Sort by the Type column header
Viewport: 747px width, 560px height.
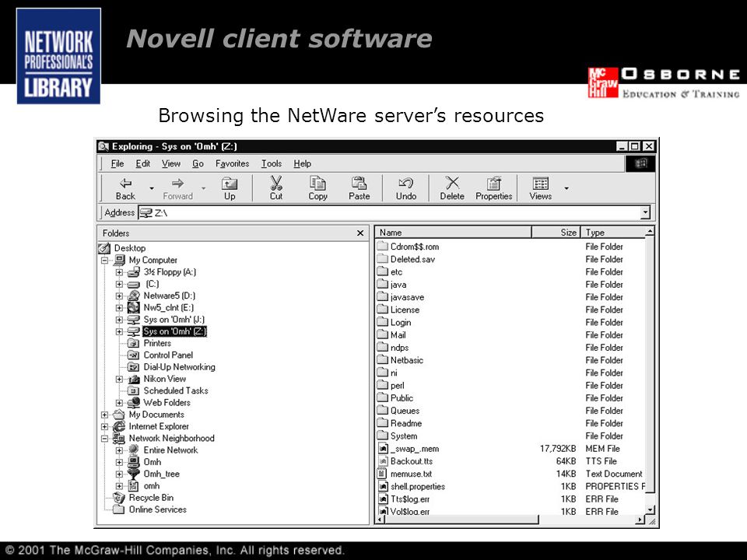tap(612, 233)
